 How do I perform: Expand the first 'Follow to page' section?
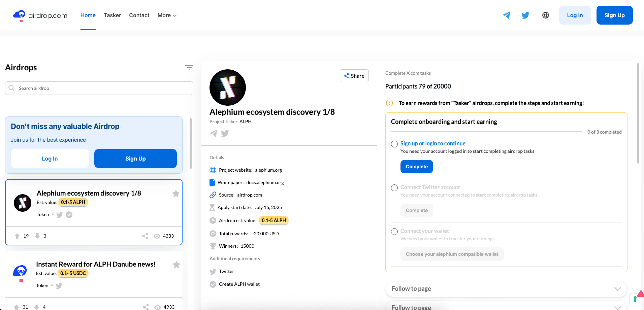[617, 289]
